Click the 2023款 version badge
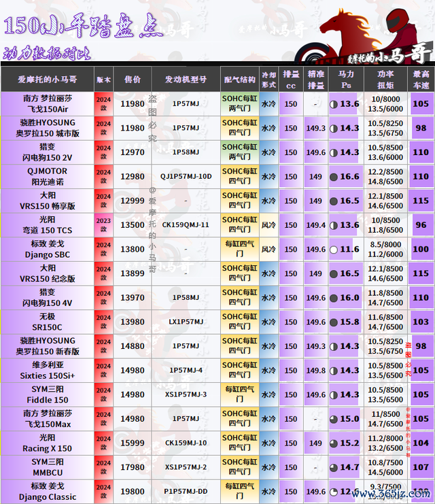The width and height of the screenshot is (435, 504). [x=103, y=225]
